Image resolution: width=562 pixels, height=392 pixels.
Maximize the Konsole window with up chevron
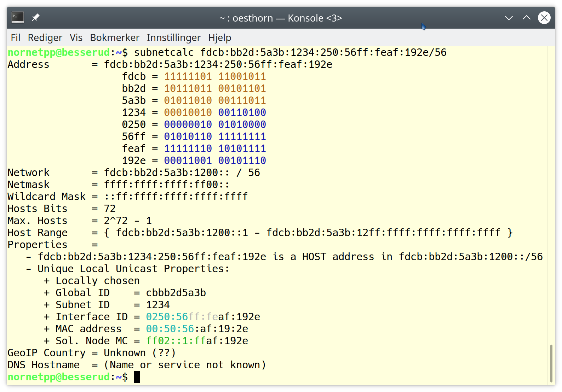coord(527,18)
